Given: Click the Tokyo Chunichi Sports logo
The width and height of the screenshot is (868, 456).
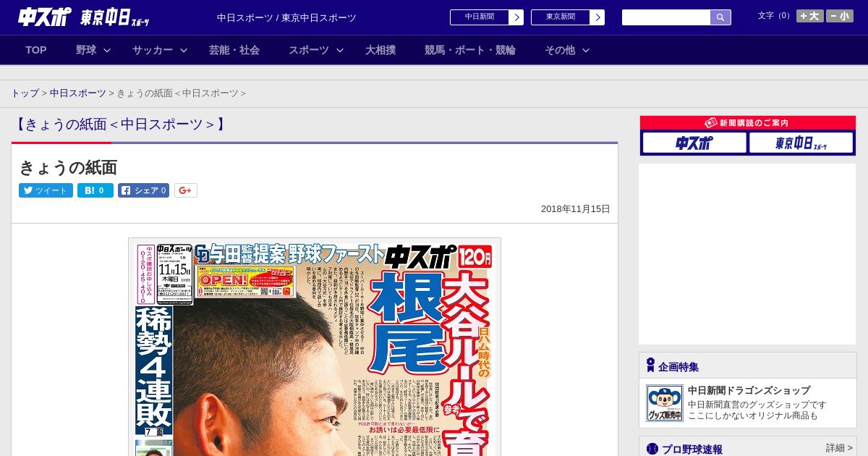Looking at the screenshot, I should click(x=115, y=17).
